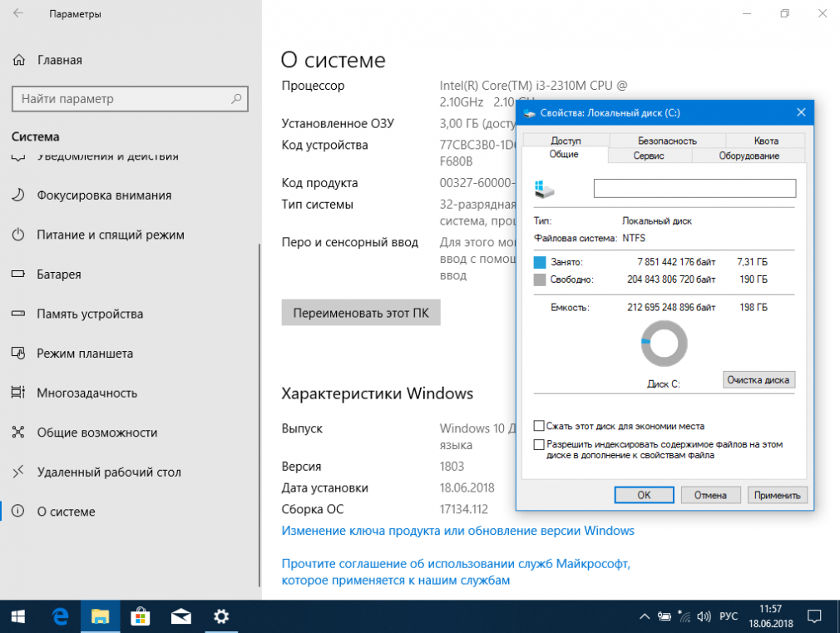
Task: Show hidden tray icons chevron
Action: coord(645,617)
